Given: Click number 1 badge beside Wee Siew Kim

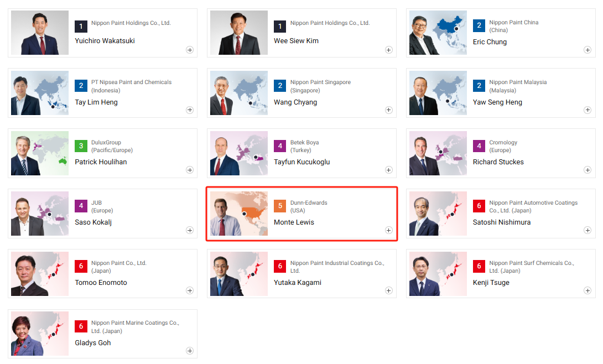Looking at the screenshot, I should 280,27.
